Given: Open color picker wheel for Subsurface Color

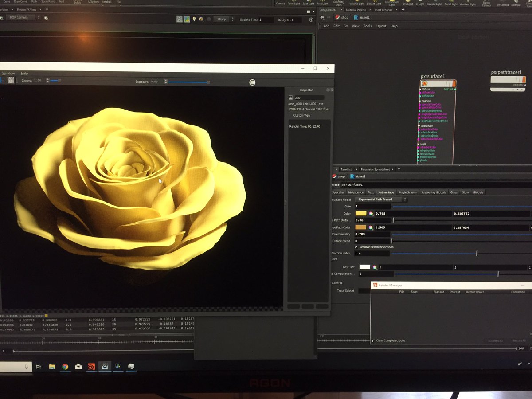Looking at the screenshot, I should (x=371, y=214).
